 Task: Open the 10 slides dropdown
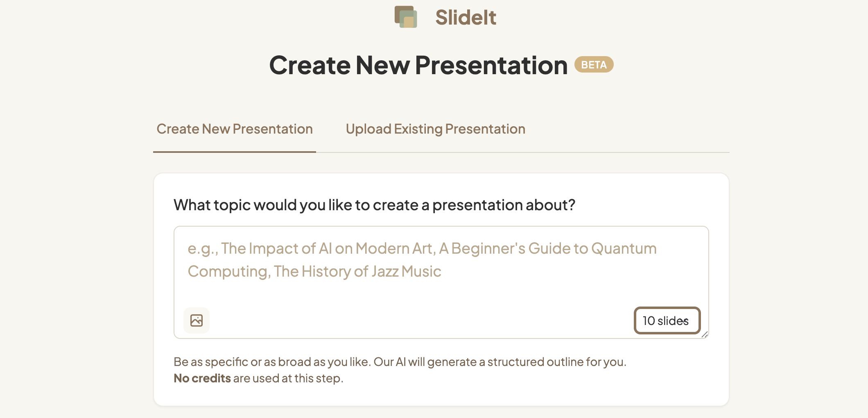click(667, 320)
